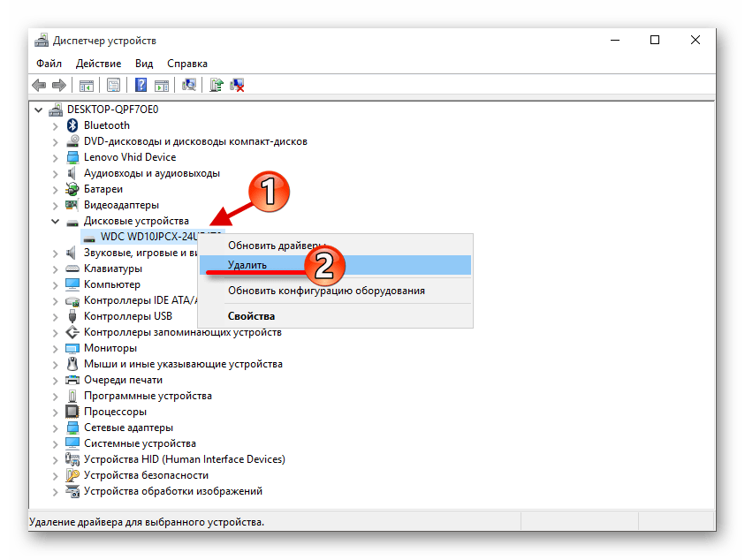Click the Процессоры chip icon

click(x=72, y=412)
